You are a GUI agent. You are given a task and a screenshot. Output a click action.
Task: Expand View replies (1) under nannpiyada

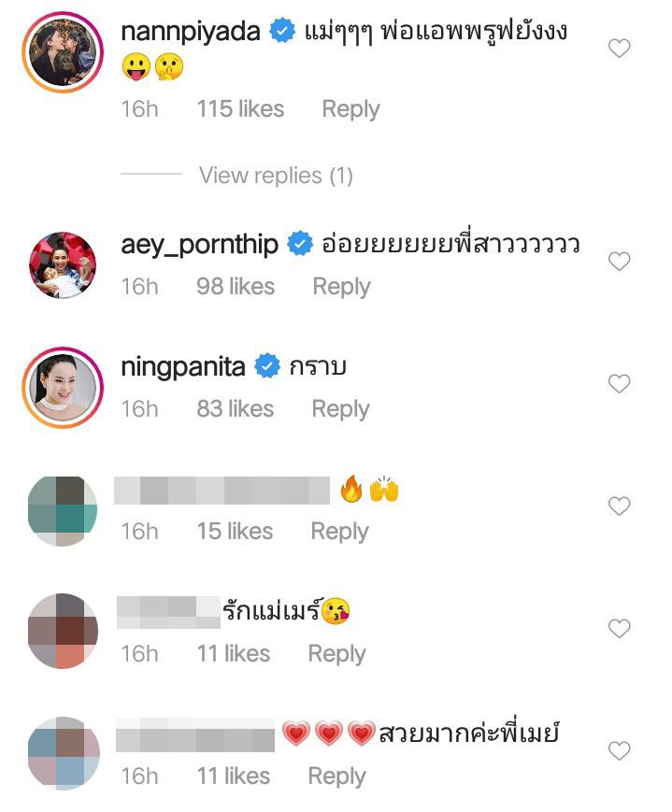276,175
